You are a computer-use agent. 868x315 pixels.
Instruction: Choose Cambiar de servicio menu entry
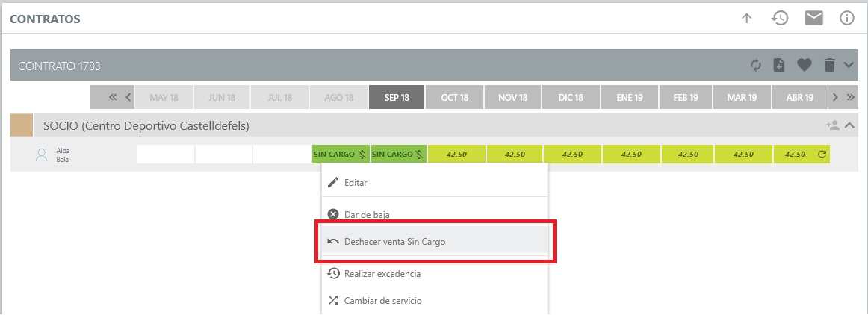435,301
